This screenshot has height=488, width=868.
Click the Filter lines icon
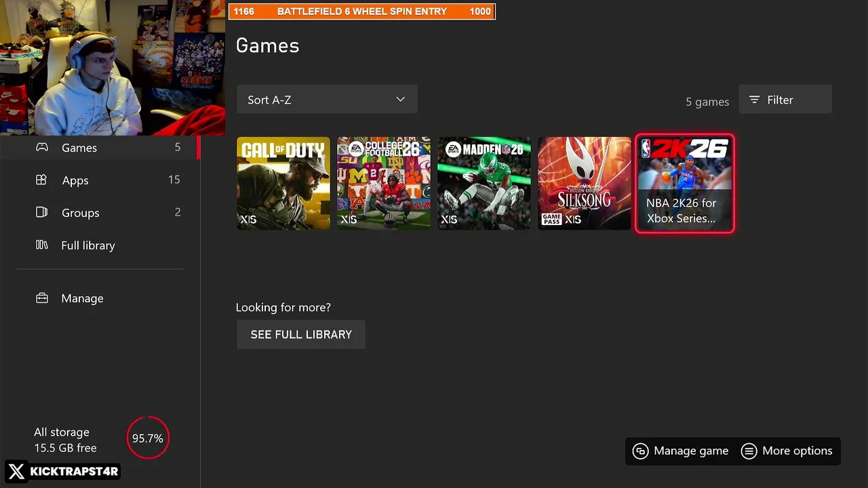click(x=754, y=100)
